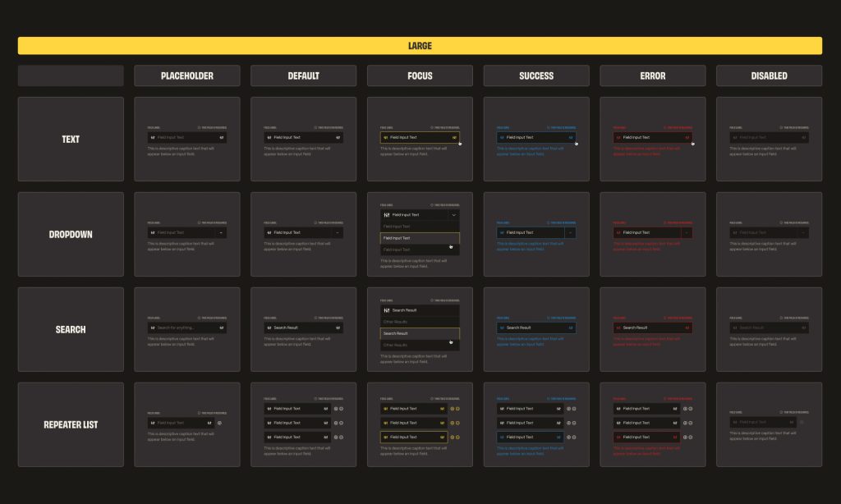The height and width of the screenshot is (504, 841).
Task: Click the yellow LARGE banner
Action: [x=420, y=46]
